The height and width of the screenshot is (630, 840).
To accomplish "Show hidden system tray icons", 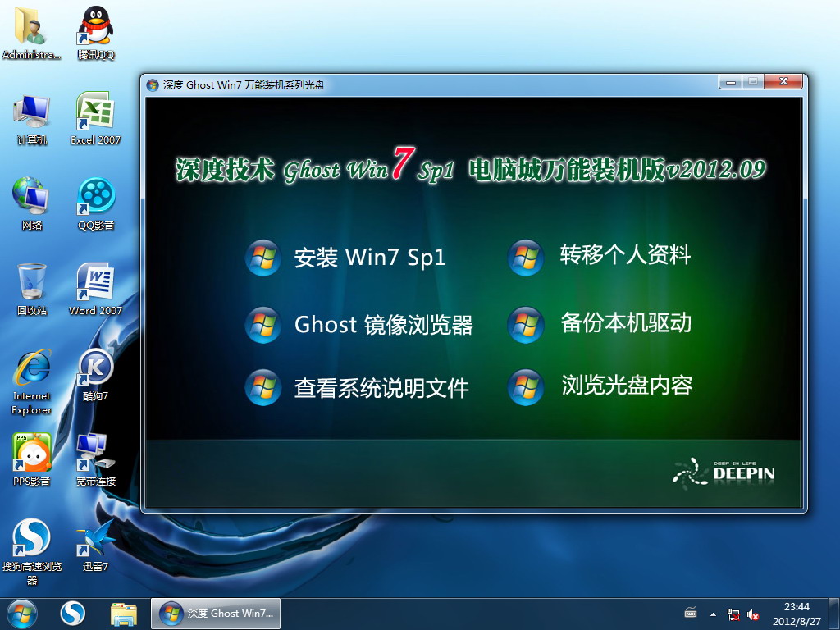I will click(713, 614).
